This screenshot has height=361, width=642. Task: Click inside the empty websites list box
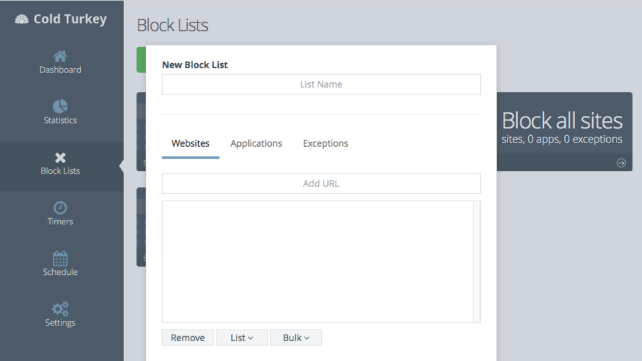pyautogui.click(x=318, y=262)
